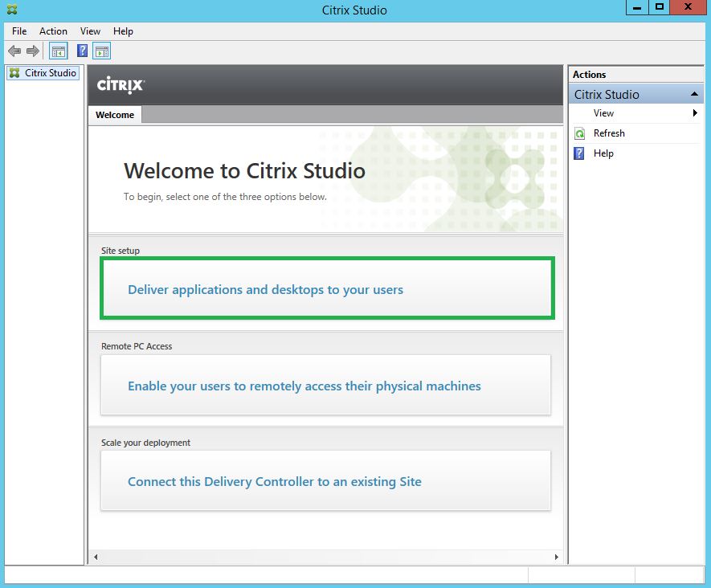The width and height of the screenshot is (711, 588).
Task: Click Enable your users to remotely access machines
Action: coord(304,386)
